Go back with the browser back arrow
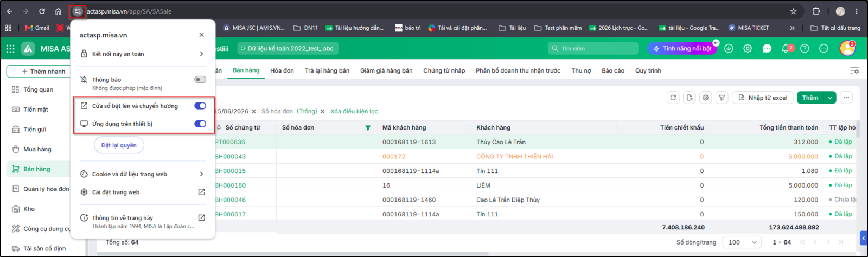Image resolution: width=868 pixels, height=257 pixels. coord(9,11)
